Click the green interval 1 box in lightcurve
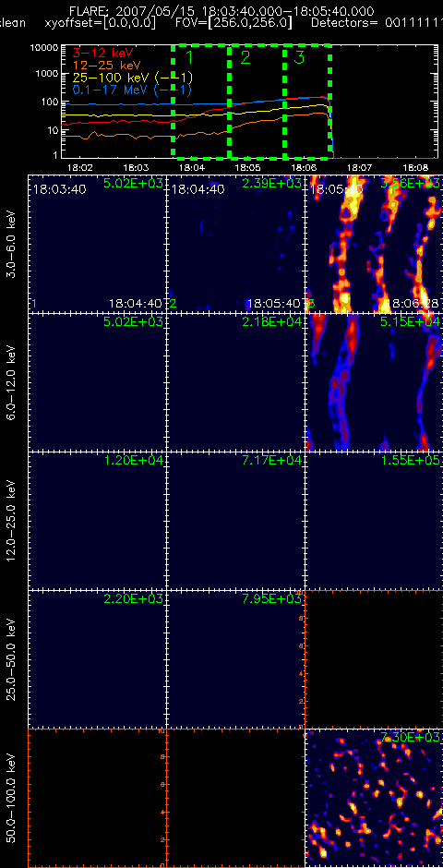Image resolution: width=443 pixels, height=868 pixels. coord(200,102)
